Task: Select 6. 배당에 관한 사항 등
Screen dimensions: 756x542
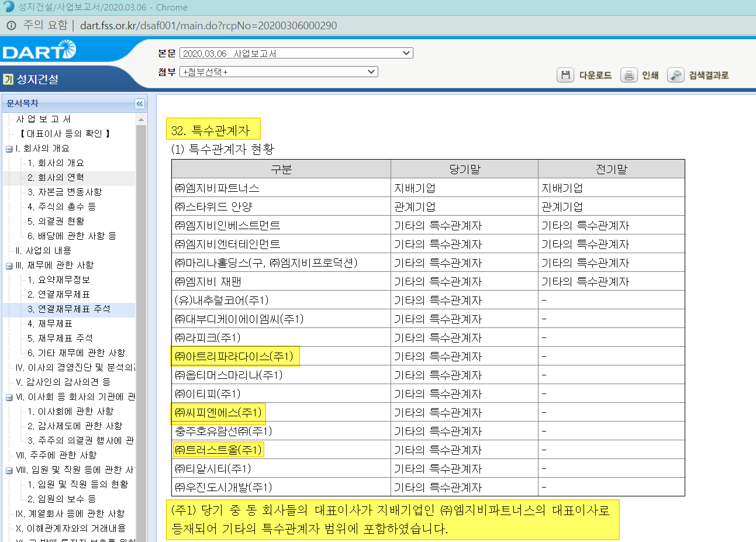Action: [71, 236]
